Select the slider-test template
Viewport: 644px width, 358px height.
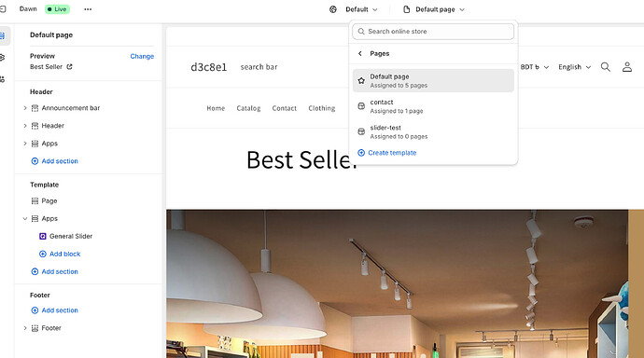[x=433, y=131]
